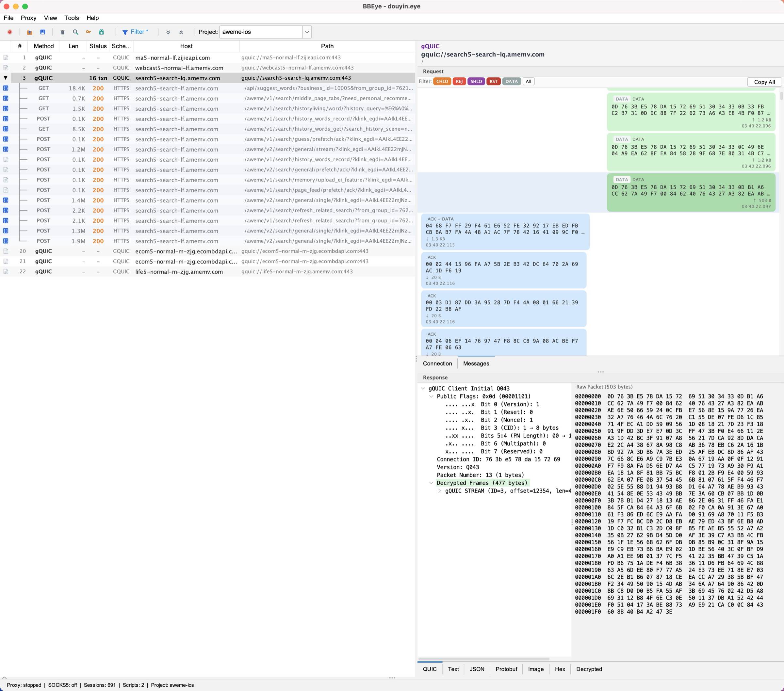Open the Project selector dropdown

coord(306,32)
